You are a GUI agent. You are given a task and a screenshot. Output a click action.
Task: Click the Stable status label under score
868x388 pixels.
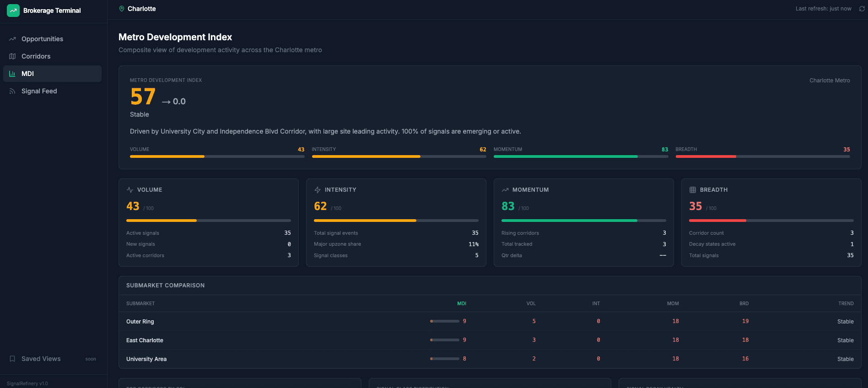pyautogui.click(x=140, y=114)
